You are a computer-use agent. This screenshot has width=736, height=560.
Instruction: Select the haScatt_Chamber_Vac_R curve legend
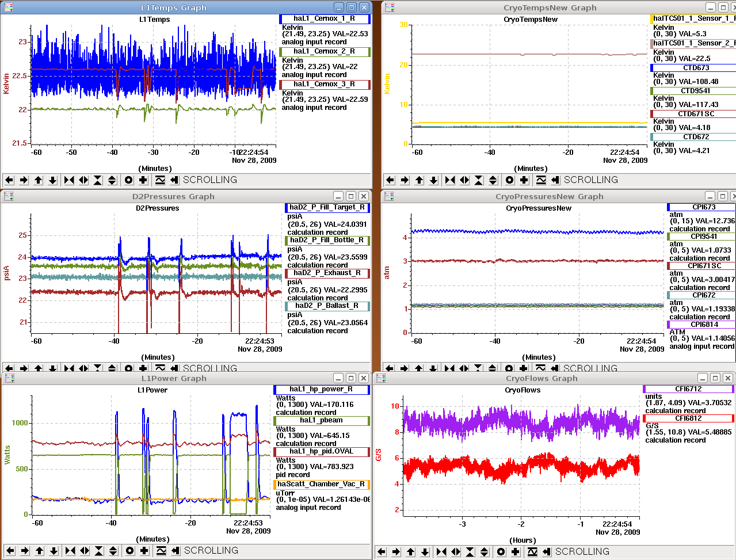click(322, 485)
